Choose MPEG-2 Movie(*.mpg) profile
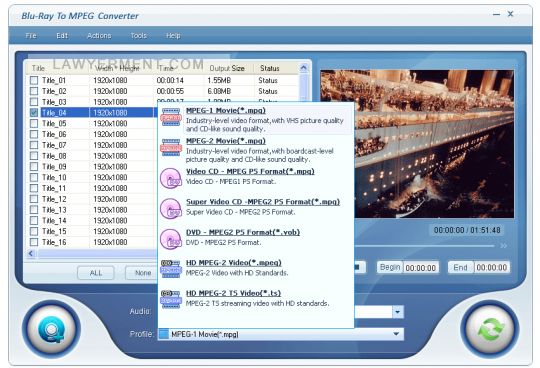Viewport: 540px width, 368px height. (226, 141)
